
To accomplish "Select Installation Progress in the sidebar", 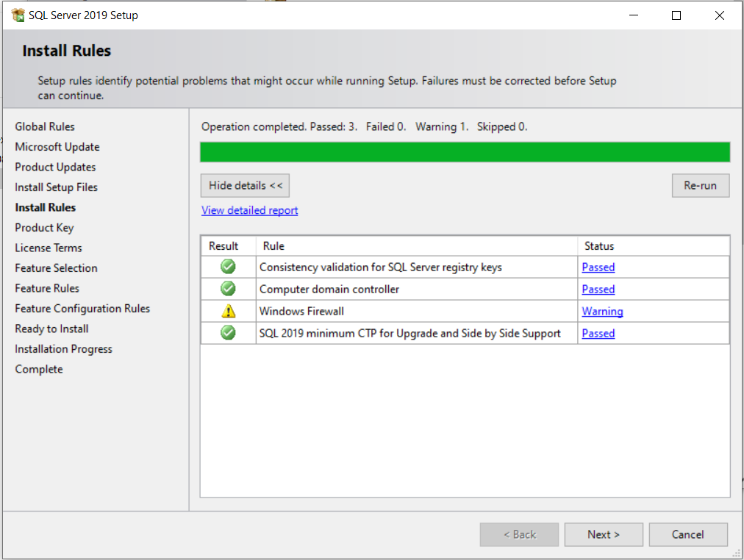I will pyautogui.click(x=65, y=348).
